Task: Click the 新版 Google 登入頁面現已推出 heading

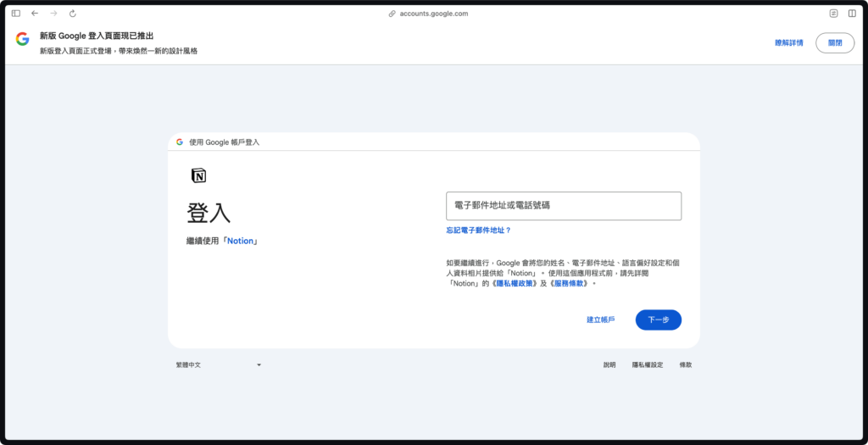Action: coord(97,36)
